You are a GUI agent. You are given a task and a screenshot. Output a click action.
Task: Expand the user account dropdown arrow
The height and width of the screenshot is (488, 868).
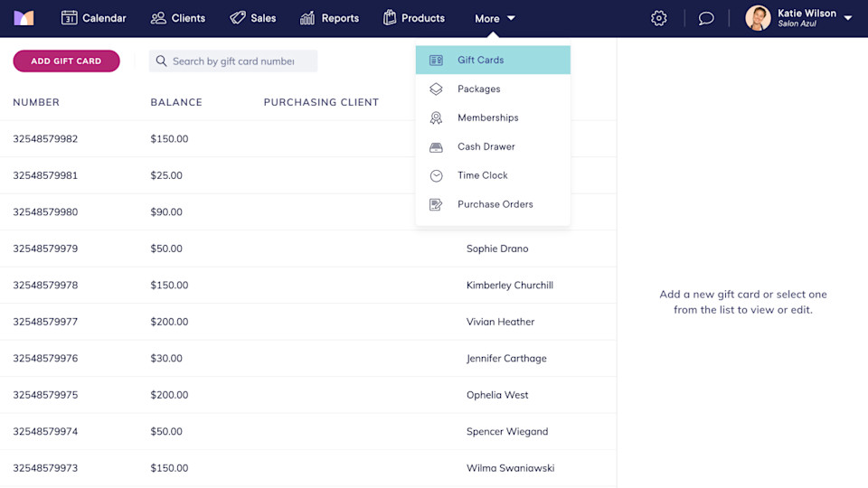(847, 18)
